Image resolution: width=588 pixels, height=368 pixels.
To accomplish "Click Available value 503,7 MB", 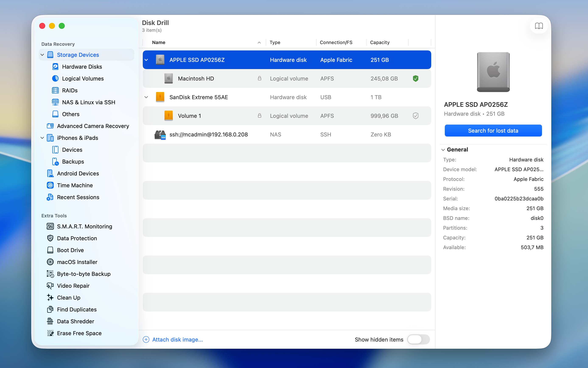I will [x=532, y=247].
